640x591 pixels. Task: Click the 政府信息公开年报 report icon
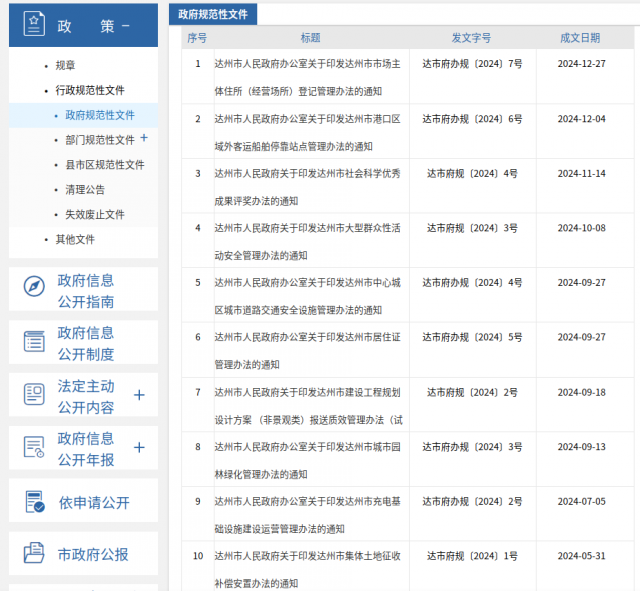click(34, 448)
